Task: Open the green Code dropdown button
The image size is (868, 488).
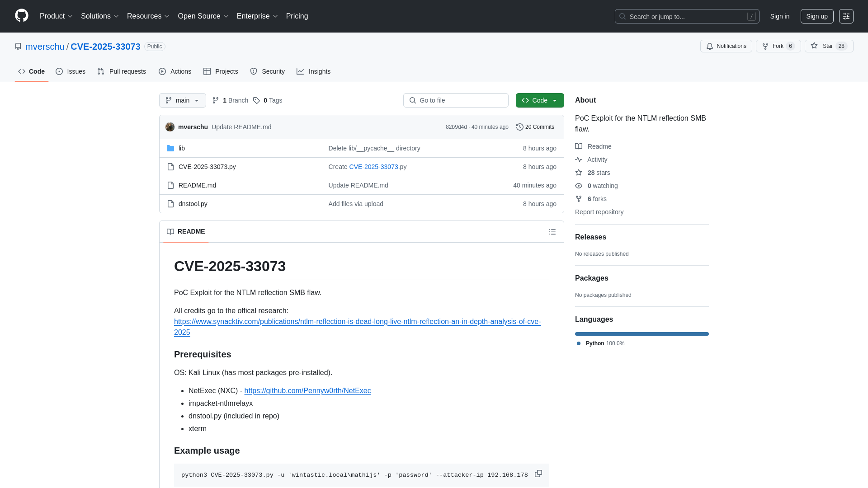Action: (540, 100)
